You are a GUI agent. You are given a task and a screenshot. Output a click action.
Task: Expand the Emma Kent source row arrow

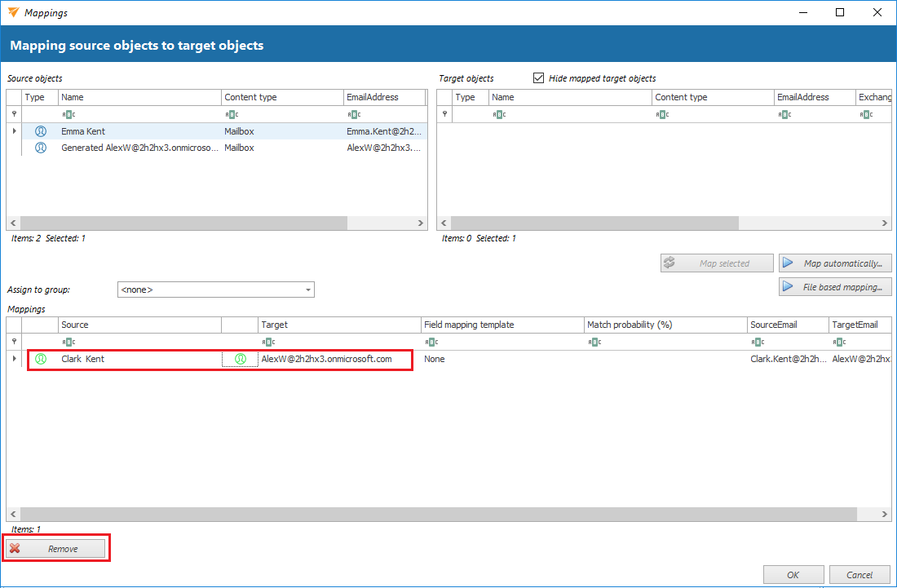click(x=14, y=131)
